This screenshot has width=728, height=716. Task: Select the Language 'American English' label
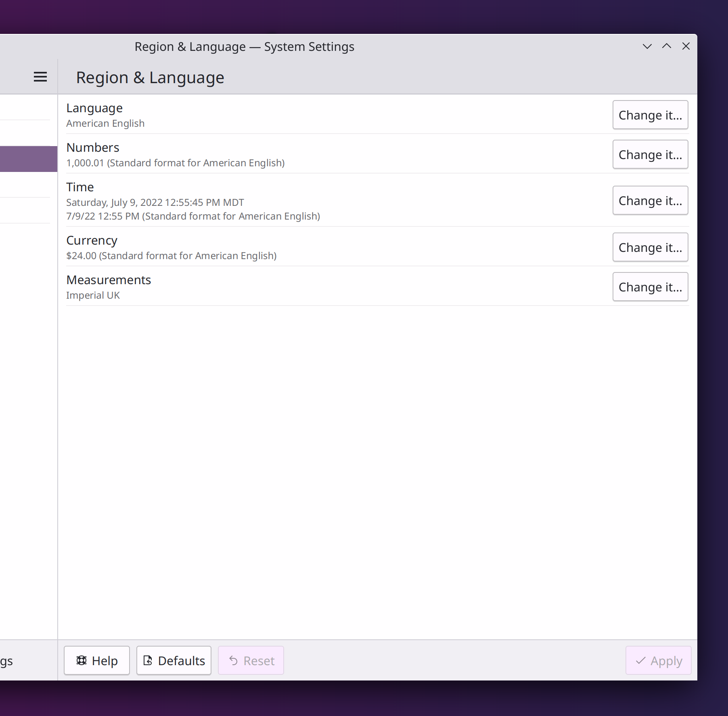105,124
